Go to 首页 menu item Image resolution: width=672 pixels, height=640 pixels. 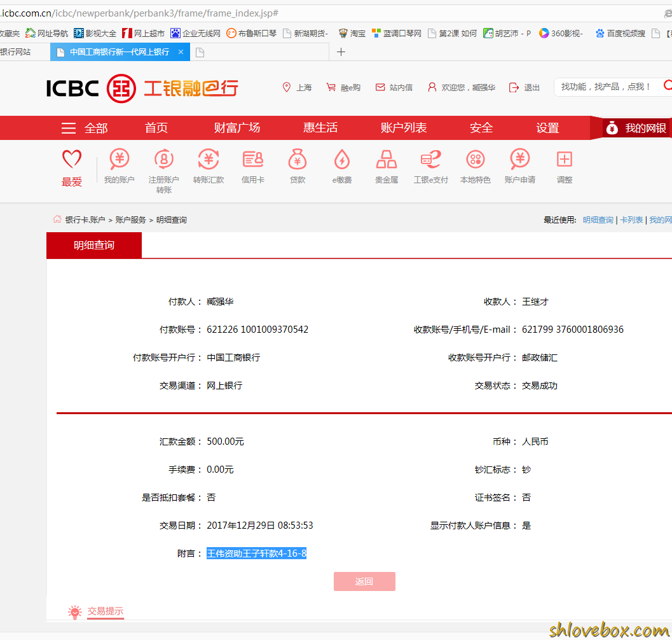point(156,128)
